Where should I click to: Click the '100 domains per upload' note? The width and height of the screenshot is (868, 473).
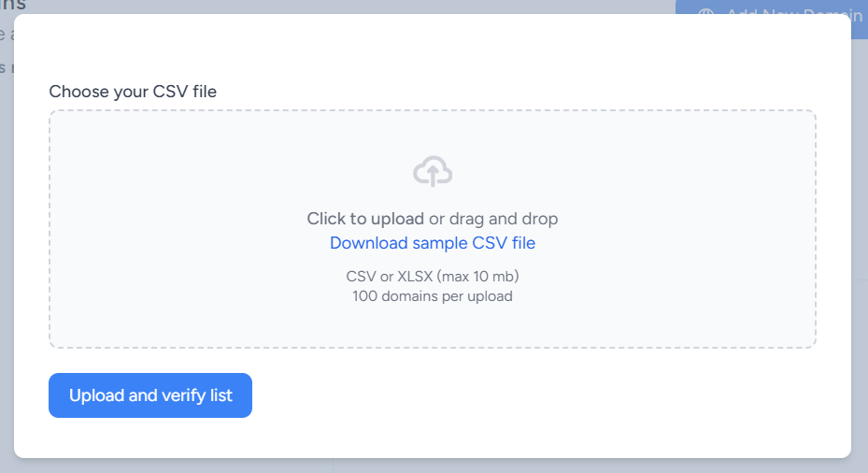coord(433,295)
